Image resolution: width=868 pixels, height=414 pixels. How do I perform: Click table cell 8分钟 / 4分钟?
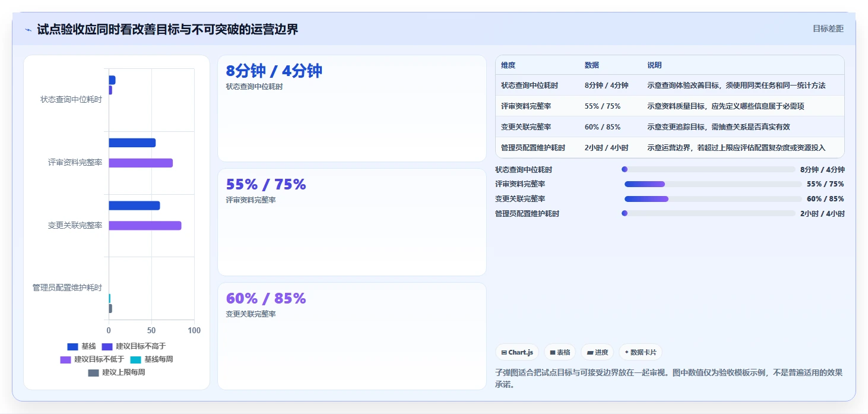(606, 86)
